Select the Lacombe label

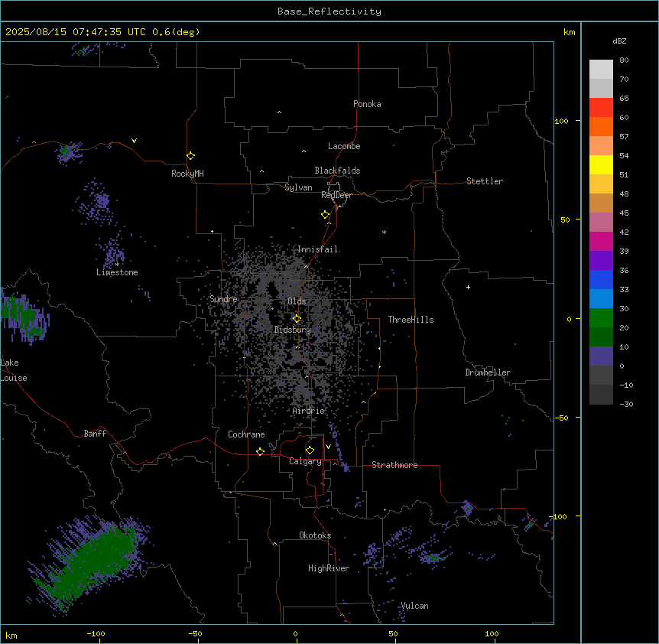coord(344,146)
